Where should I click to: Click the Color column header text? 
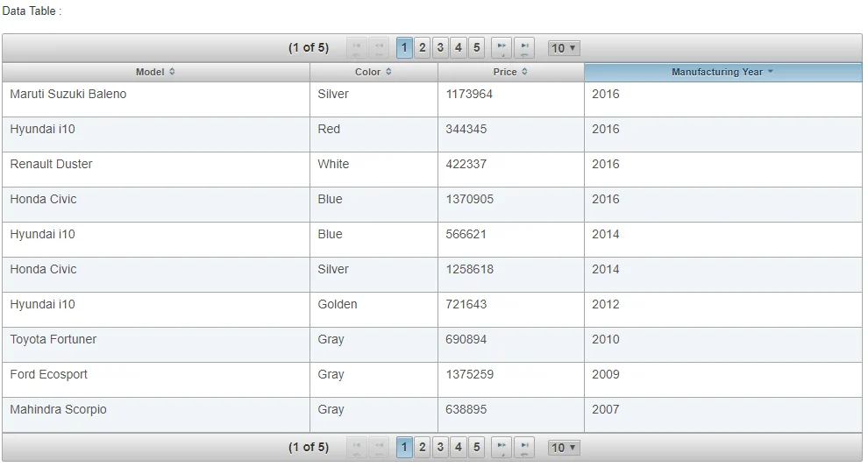pos(367,72)
